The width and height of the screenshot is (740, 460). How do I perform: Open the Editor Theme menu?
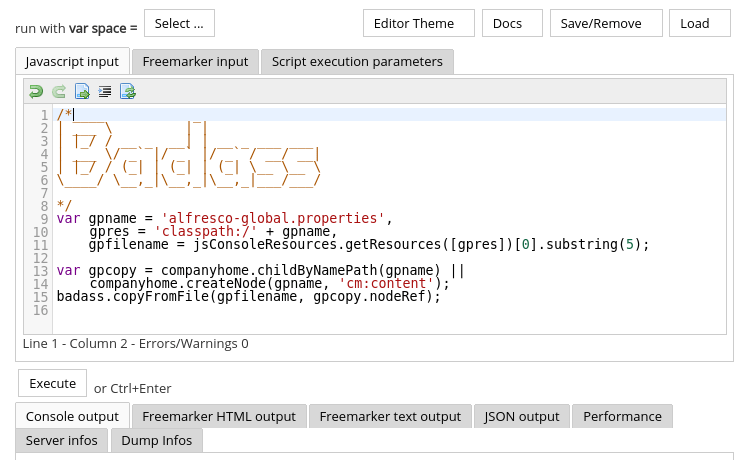pyautogui.click(x=419, y=23)
